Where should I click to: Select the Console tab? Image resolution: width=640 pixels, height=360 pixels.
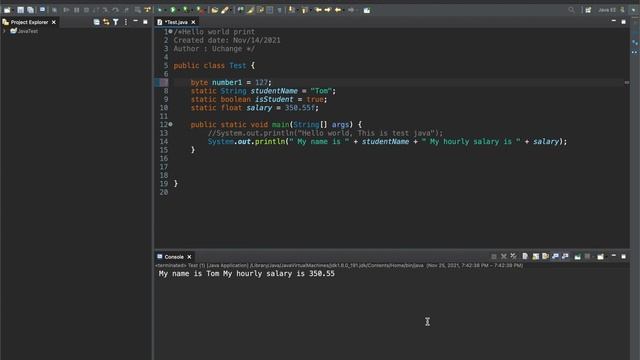pyautogui.click(x=173, y=257)
